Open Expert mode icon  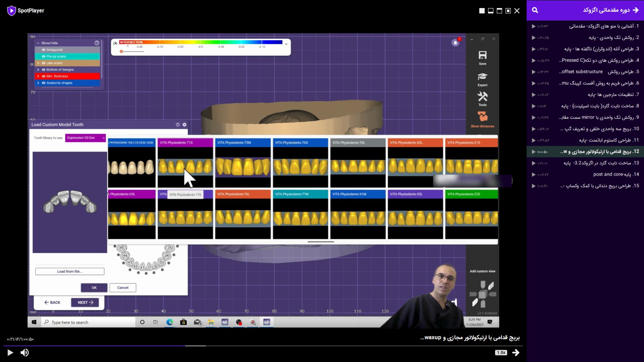coord(482,79)
